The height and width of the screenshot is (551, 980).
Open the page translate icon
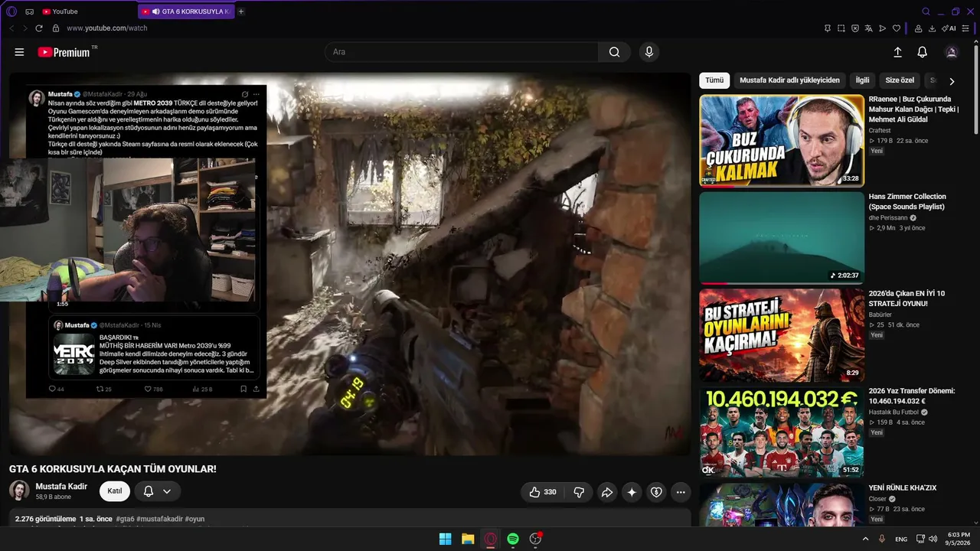coord(869,28)
